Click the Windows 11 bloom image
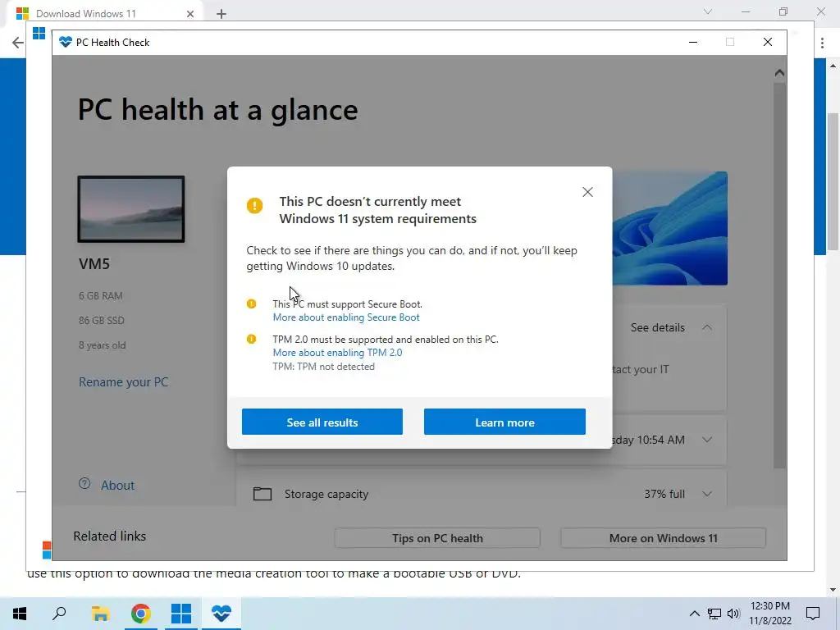The height and width of the screenshot is (630, 840). click(x=669, y=228)
